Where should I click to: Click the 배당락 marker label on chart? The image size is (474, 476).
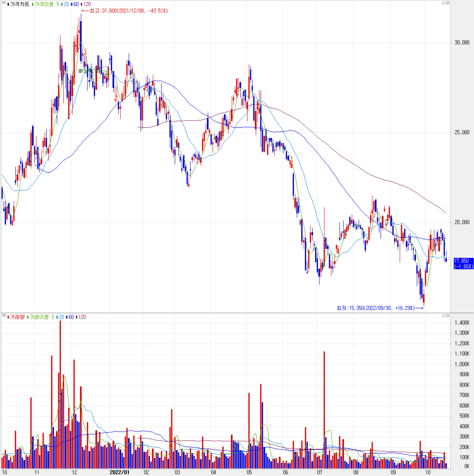click(x=89, y=71)
